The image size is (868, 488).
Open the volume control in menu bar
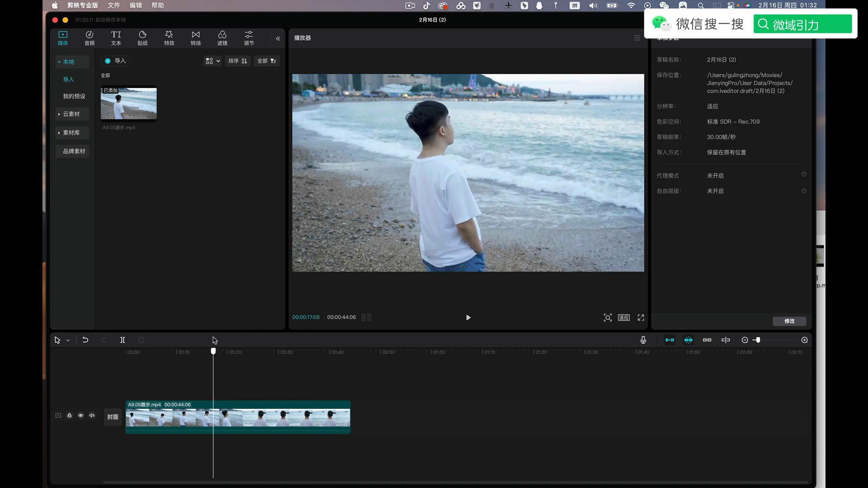pos(593,5)
